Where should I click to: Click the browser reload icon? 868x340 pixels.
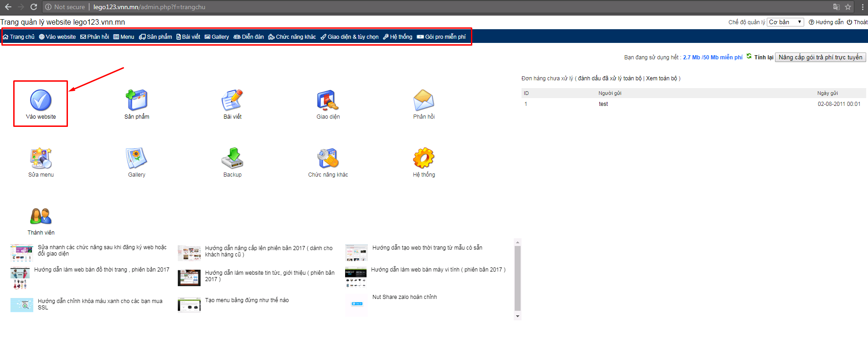(33, 7)
